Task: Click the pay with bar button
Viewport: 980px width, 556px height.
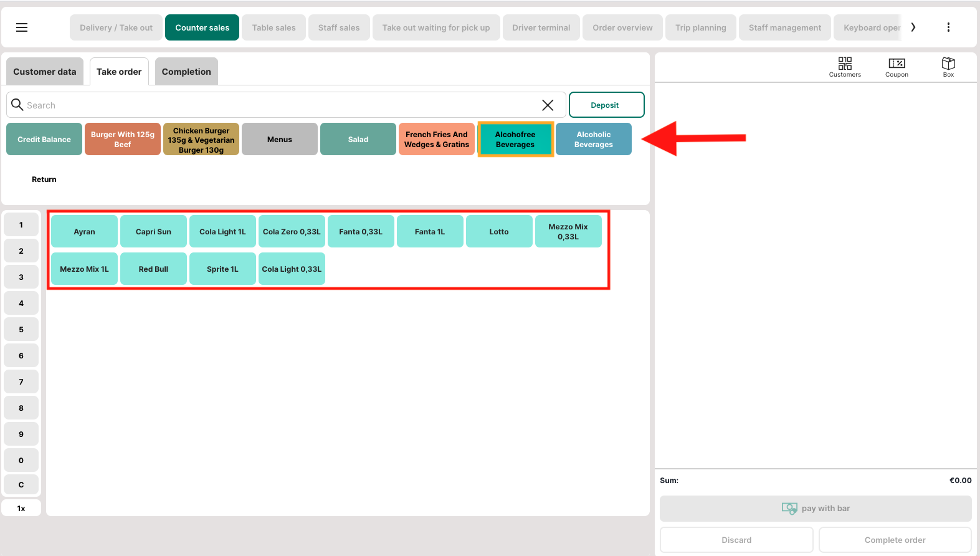Action: pos(816,509)
